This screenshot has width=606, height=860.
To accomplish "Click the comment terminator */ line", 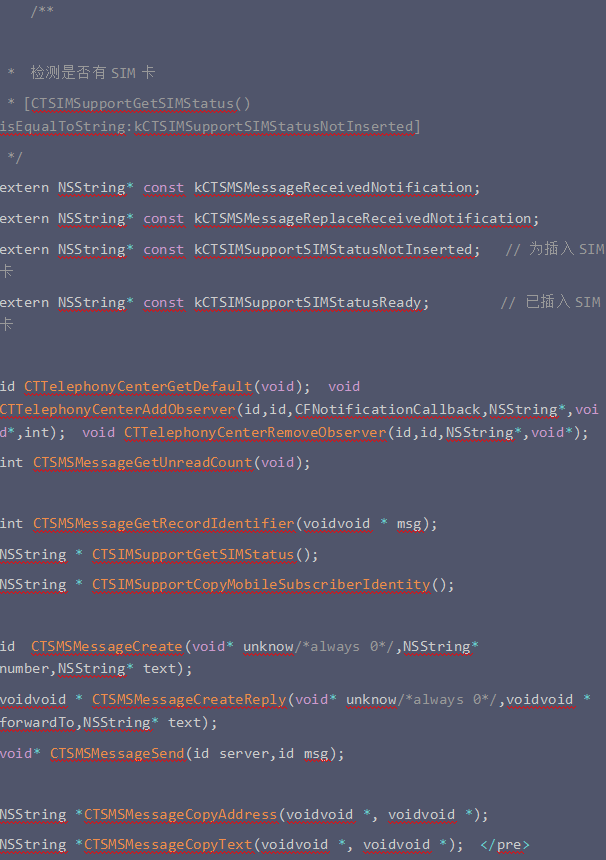I will [x=15, y=157].
